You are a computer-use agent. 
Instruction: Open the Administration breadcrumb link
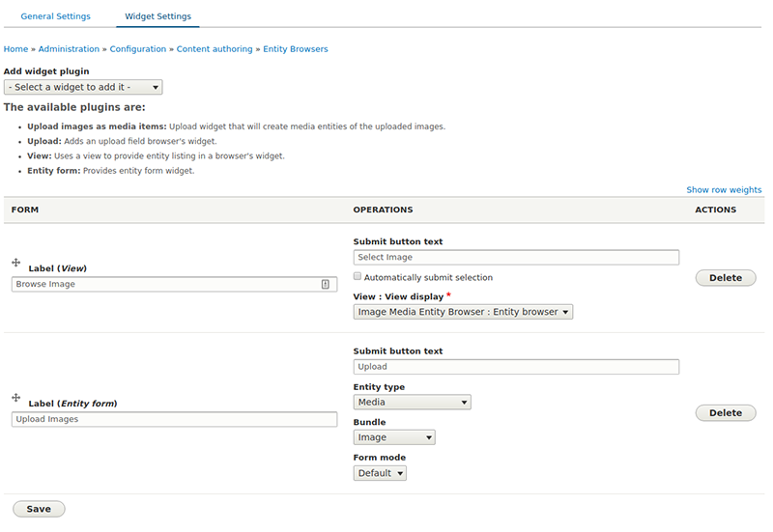click(69, 49)
